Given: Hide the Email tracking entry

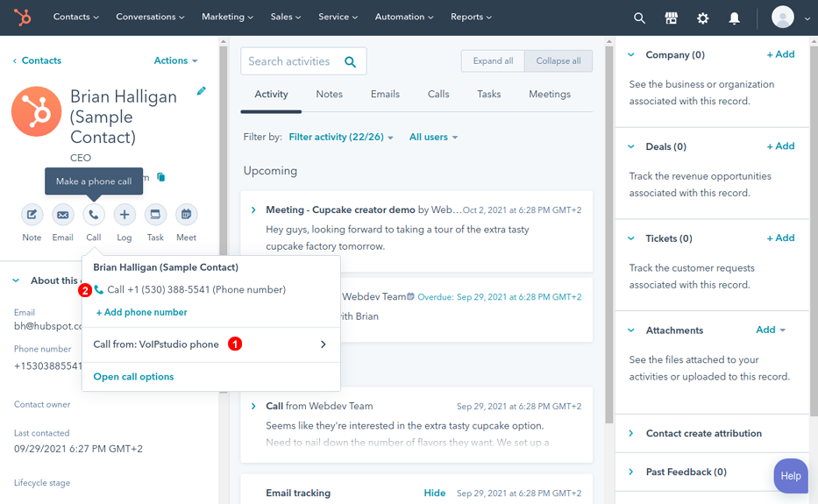Looking at the screenshot, I should click(x=435, y=493).
